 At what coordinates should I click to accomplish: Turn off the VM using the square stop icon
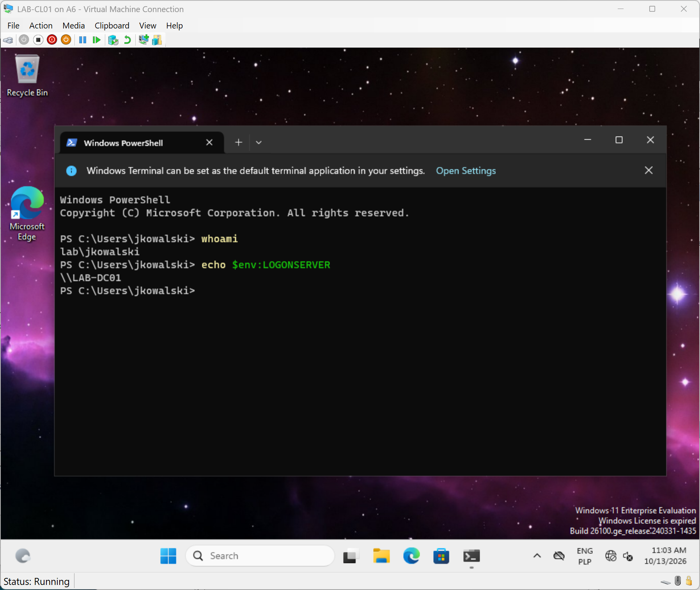[38, 40]
